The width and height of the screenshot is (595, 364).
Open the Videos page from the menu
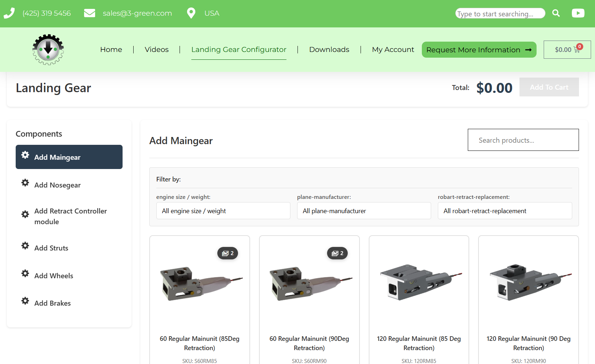tap(156, 49)
